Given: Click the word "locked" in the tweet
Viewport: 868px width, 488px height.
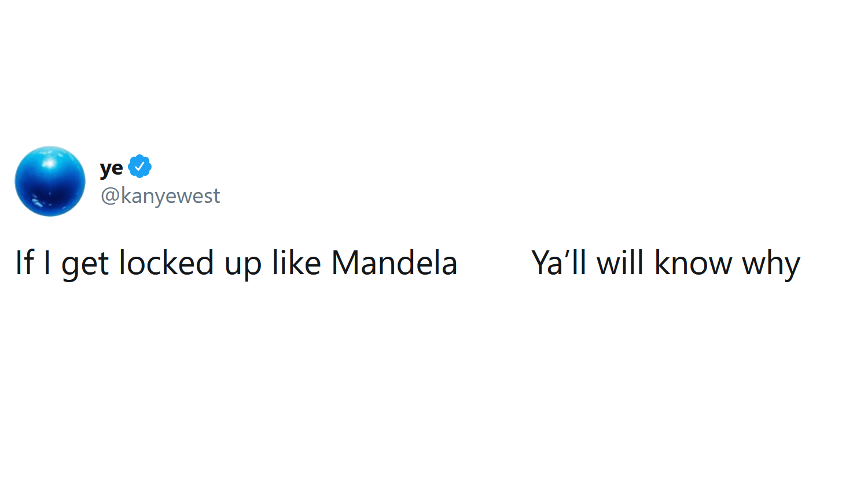Looking at the screenshot, I should click(x=167, y=263).
